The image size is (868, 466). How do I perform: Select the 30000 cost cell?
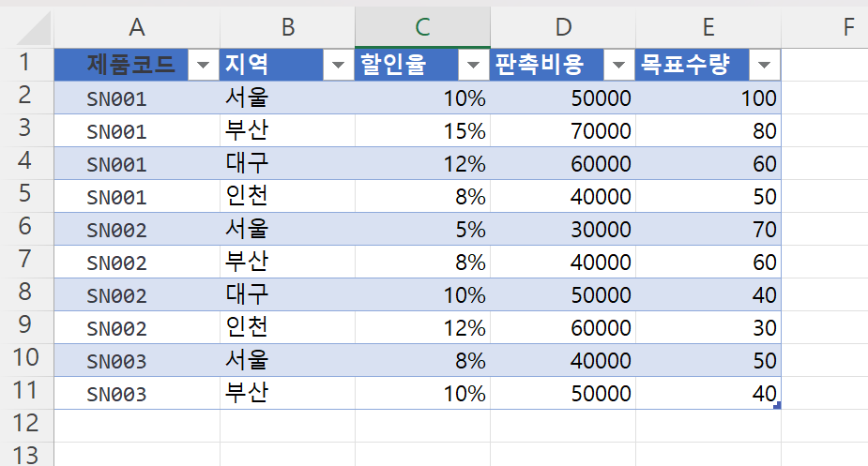(x=563, y=229)
